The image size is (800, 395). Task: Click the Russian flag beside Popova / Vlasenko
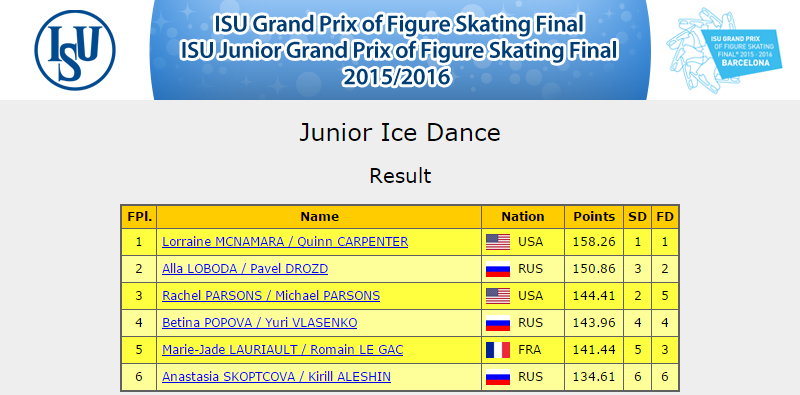(x=497, y=323)
